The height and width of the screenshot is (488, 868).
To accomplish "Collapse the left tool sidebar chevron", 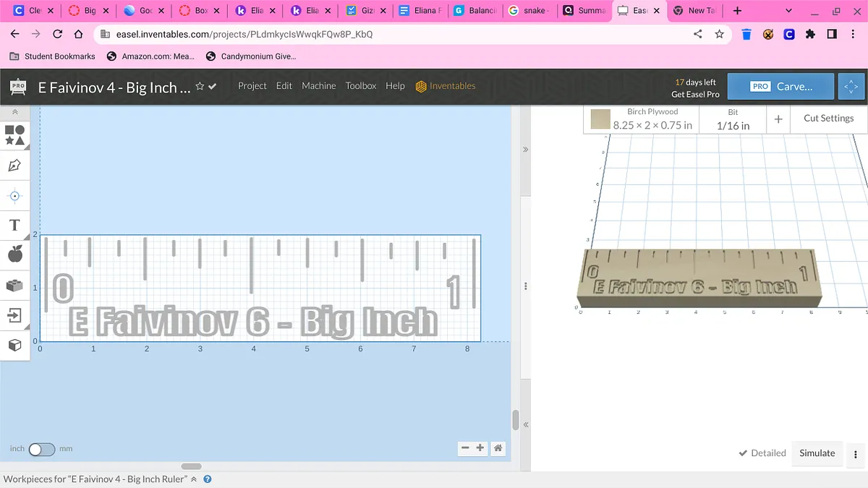I will tap(14, 113).
